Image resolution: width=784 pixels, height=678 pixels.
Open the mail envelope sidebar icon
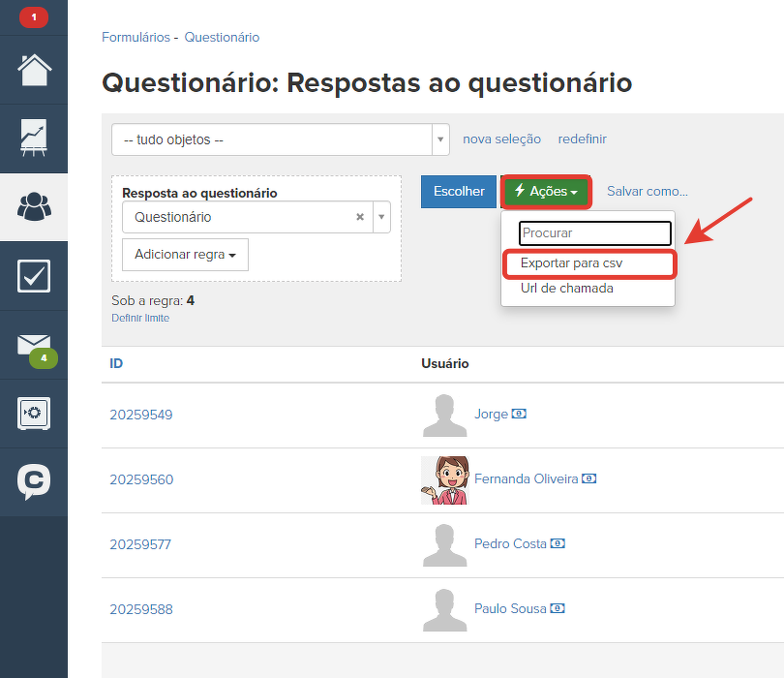[x=34, y=345]
